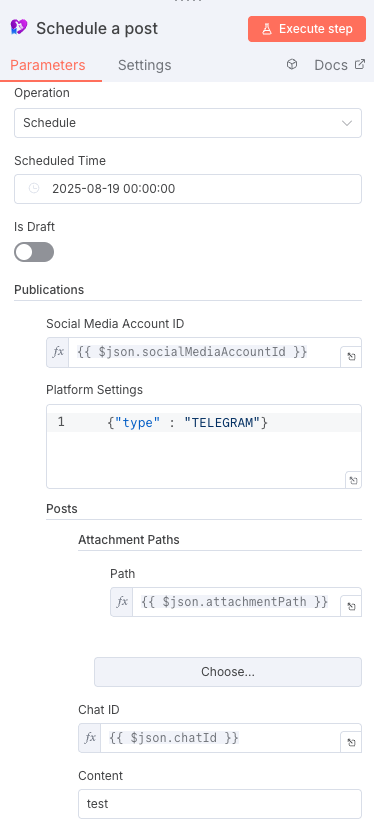
Task: Click the Publications section label
Action: pyautogui.click(x=49, y=289)
